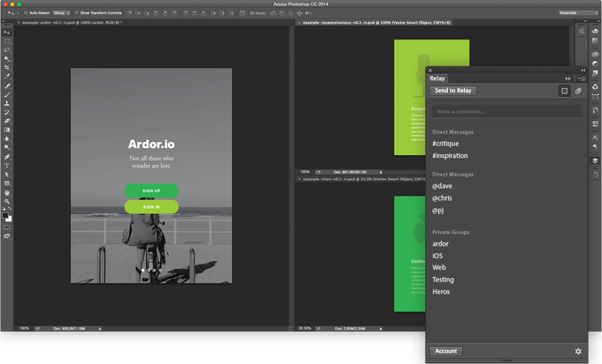The width and height of the screenshot is (602, 364).
Task: Open direct message with @chris
Action: pos(442,198)
